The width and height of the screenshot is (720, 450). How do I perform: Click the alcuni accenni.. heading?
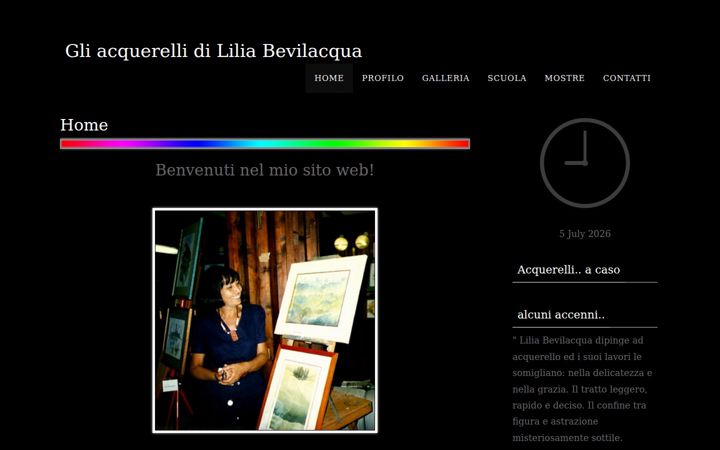click(561, 315)
